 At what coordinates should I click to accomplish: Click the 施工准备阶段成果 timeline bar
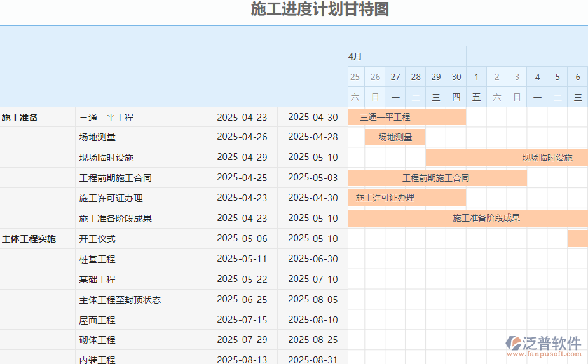[x=468, y=219]
